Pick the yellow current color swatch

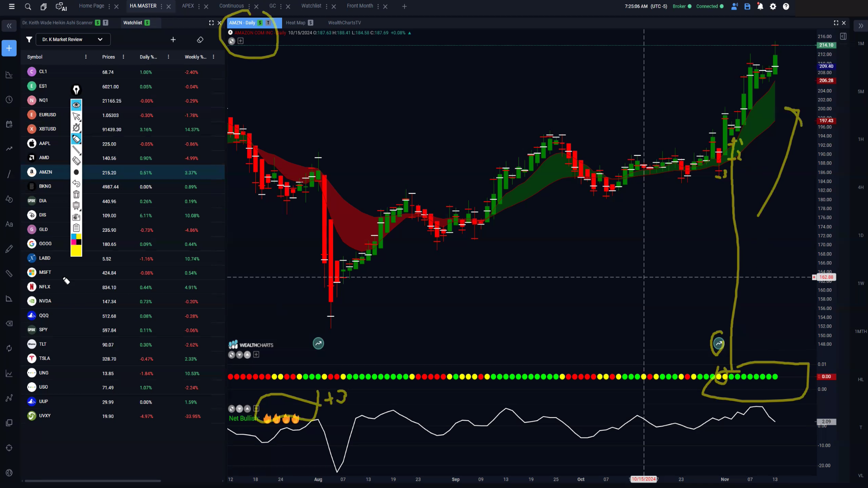point(76,251)
